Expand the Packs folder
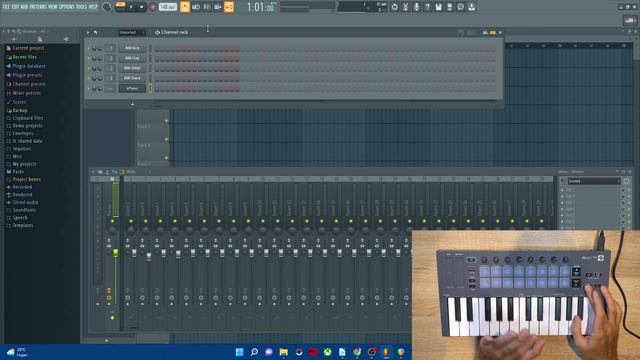Image resolution: width=640 pixels, height=360 pixels. (x=15, y=172)
